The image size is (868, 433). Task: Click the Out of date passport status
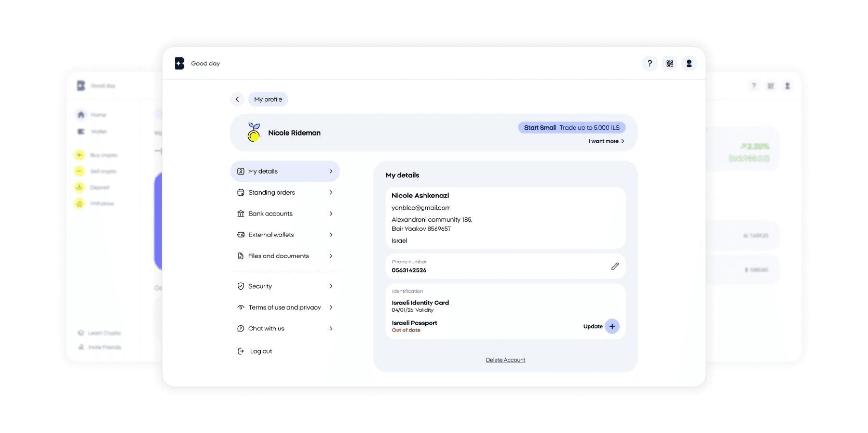pos(406,330)
